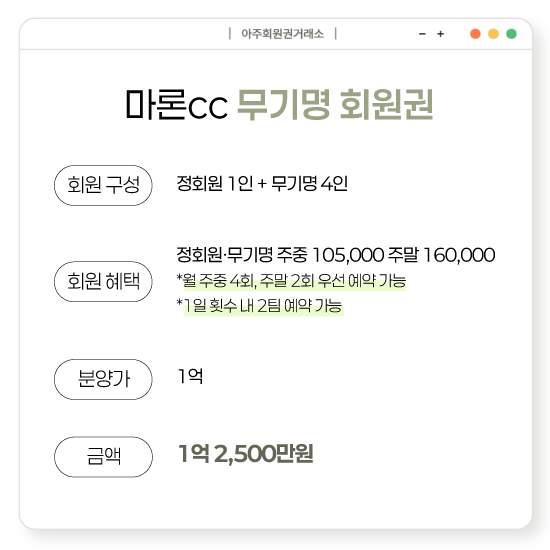Click the red circle window button
The height and width of the screenshot is (550, 550).
click(x=475, y=34)
